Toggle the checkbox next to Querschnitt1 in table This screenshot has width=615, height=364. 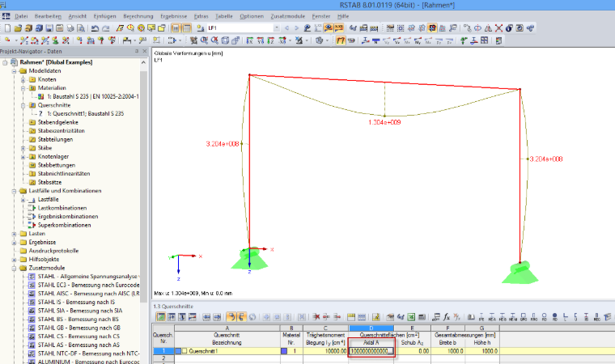coord(184,351)
